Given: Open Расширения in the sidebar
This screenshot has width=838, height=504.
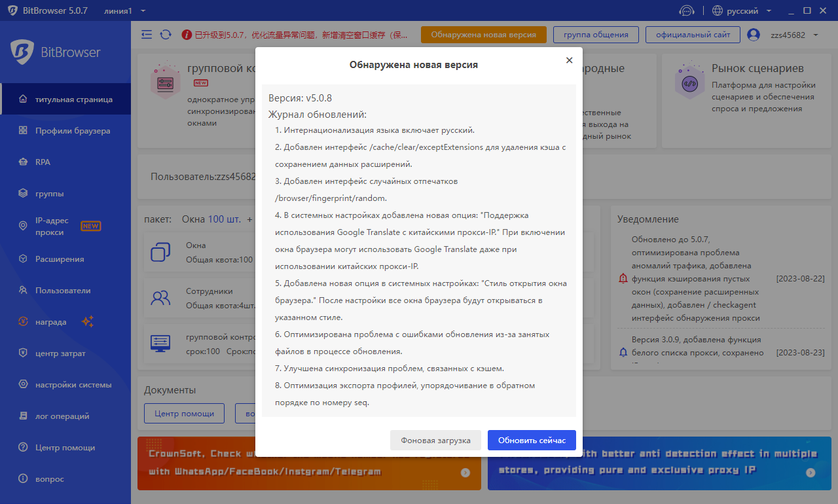Looking at the screenshot, I should point(65,259).
